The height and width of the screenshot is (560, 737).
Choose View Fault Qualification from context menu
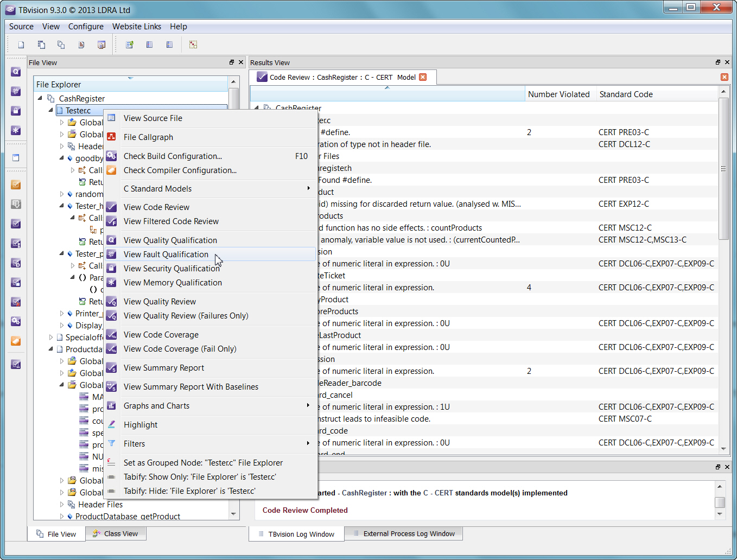pos(166,254)
